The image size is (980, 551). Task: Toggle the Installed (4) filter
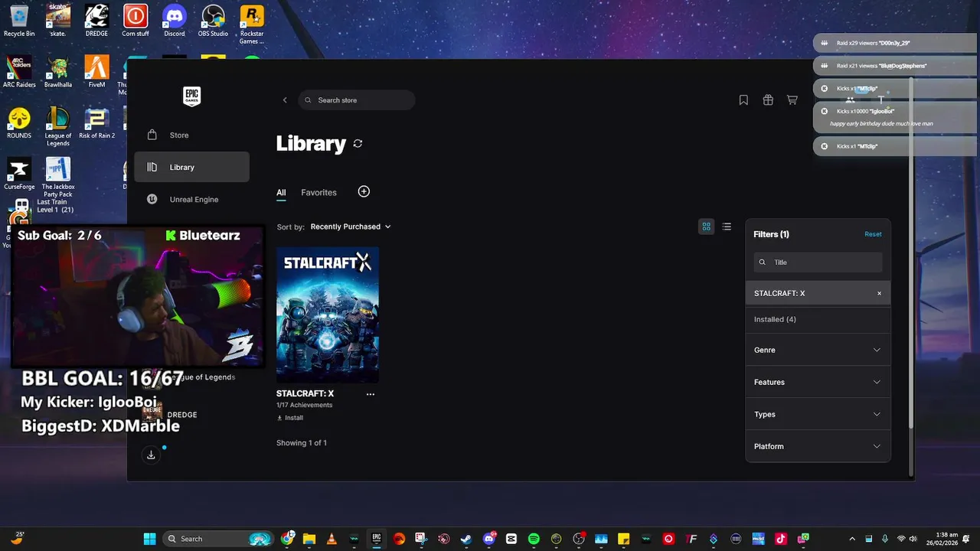(818, 319)
